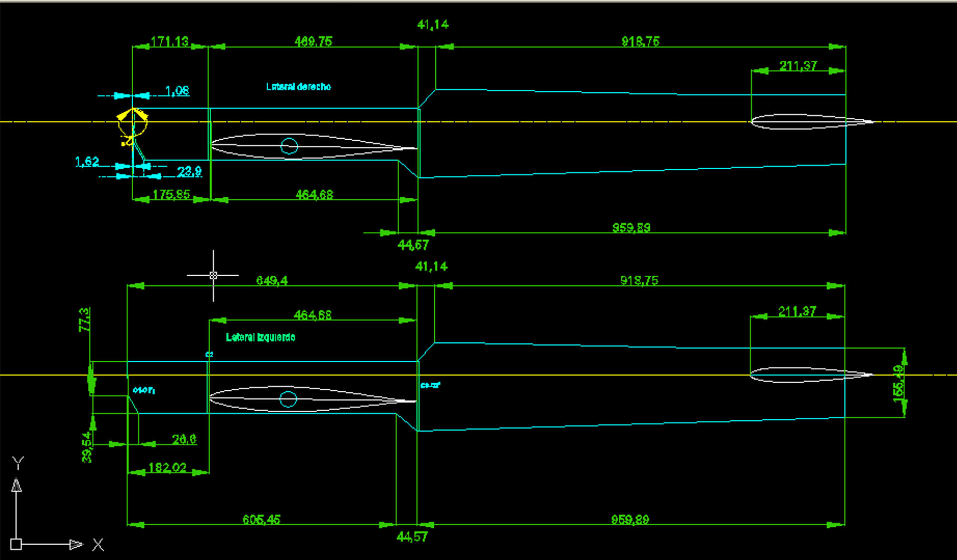Click the UCS icon origin square
The width and height of the screenshot is (957, 560).
click(16, 544)
